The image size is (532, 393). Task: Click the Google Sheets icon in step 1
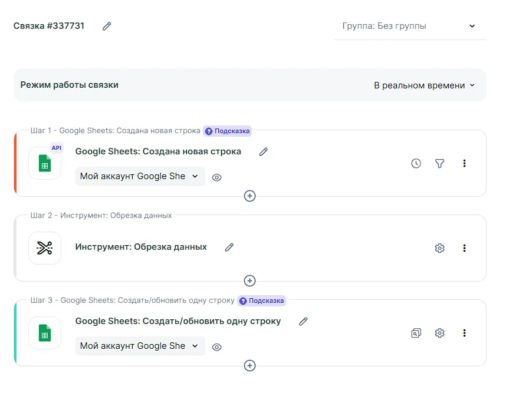point(45,163)
